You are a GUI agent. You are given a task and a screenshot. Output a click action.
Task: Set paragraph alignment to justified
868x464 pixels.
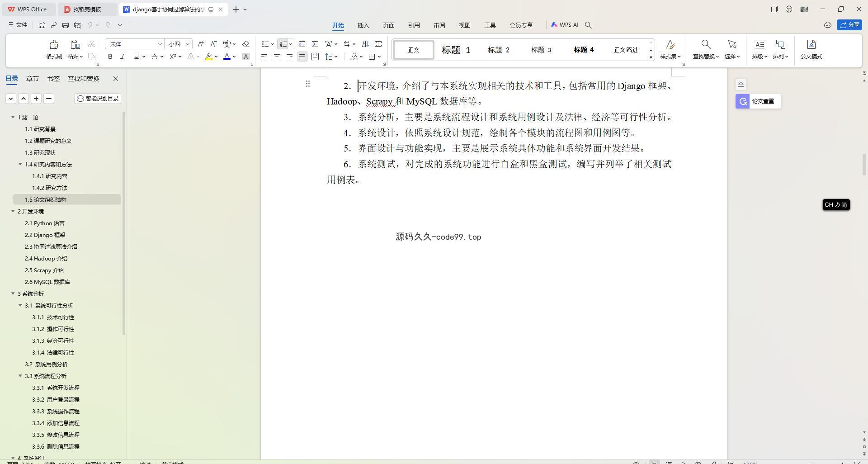(x=302, y=57)
